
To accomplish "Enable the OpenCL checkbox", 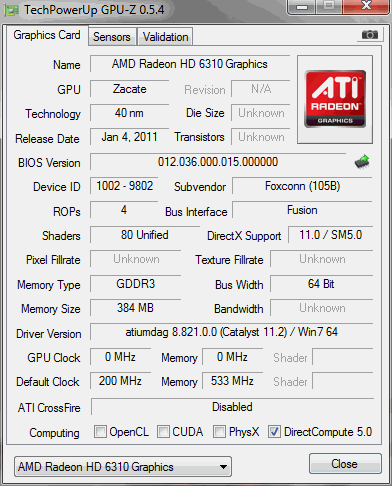I will [x=100, y=431].
